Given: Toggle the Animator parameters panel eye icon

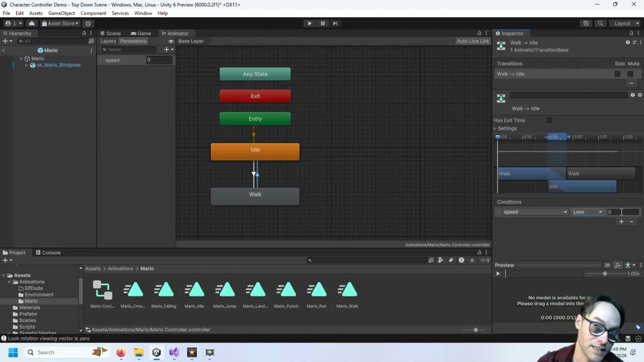Looking at the screenshot, I should [171, 41].
